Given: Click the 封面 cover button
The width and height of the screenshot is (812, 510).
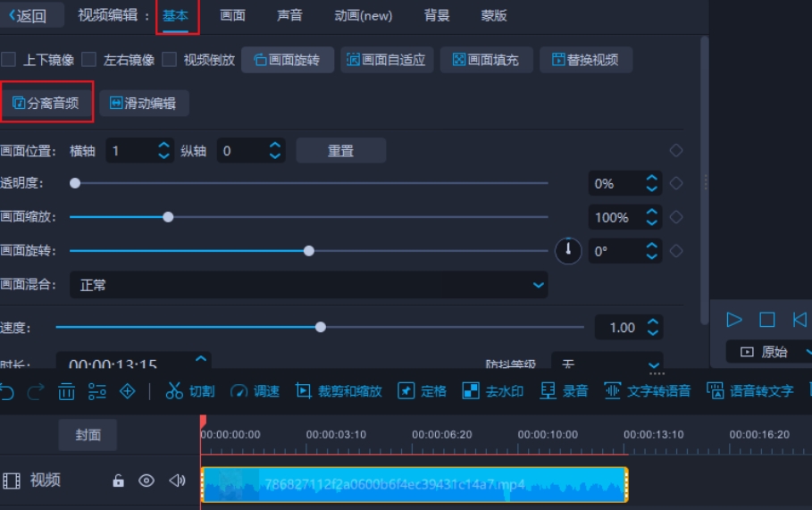Looking at the screenshot, I should (88, 434).
